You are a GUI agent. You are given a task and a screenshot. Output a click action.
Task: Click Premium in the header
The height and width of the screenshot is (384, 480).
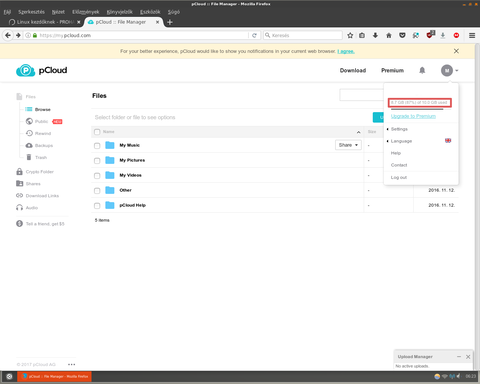click(x=393, y=70)
